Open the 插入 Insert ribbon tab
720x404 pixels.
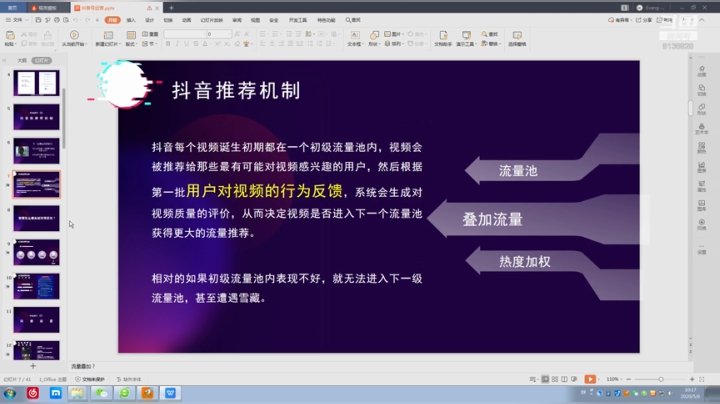click(131, 20)
